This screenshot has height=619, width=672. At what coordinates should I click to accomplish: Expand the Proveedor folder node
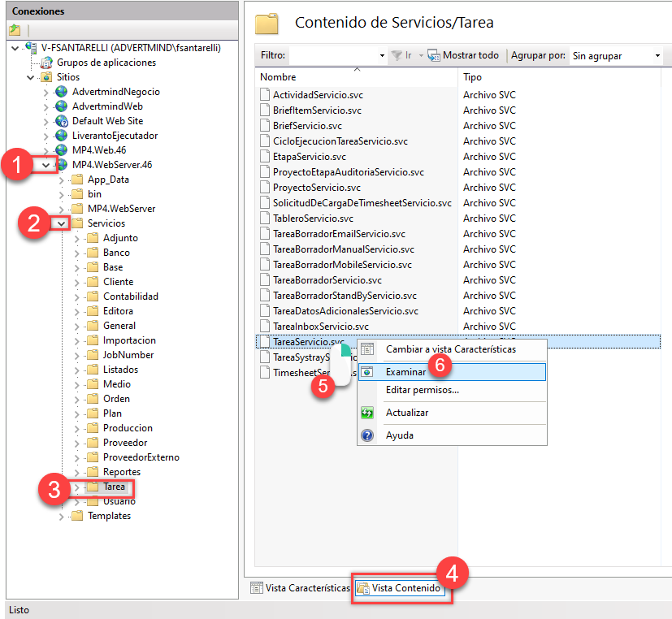tap(76, 444)
